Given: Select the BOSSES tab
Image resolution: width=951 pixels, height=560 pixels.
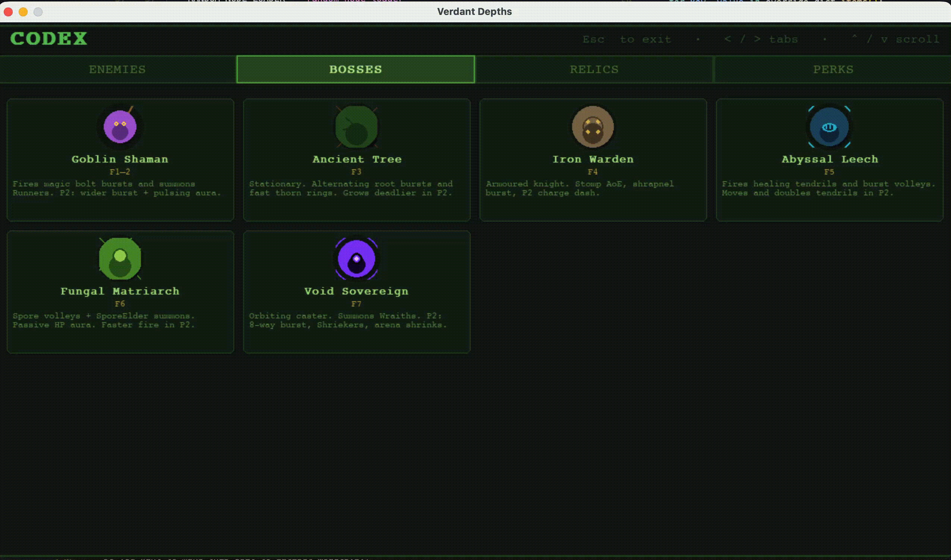Looking at the screenshot, I should [355, 69].
